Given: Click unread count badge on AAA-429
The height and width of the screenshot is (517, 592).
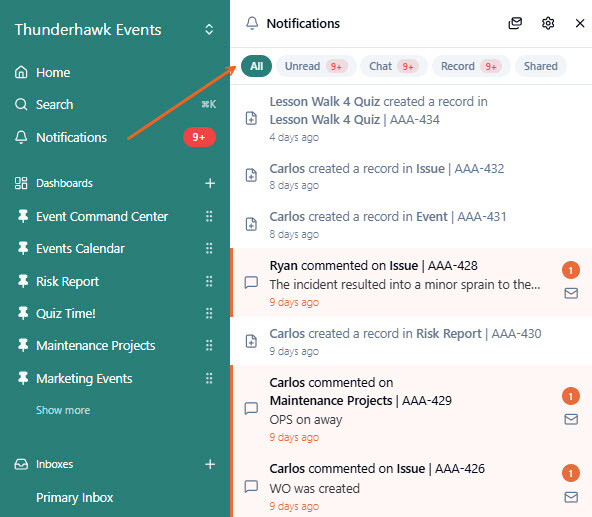Looking at the screenshot, I should pyautogui.click(x=571, y=396).
